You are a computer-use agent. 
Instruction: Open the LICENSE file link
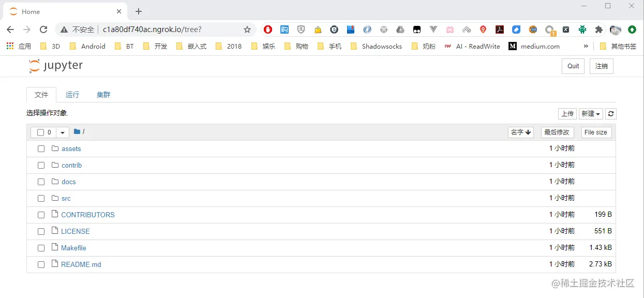(76, 231)
